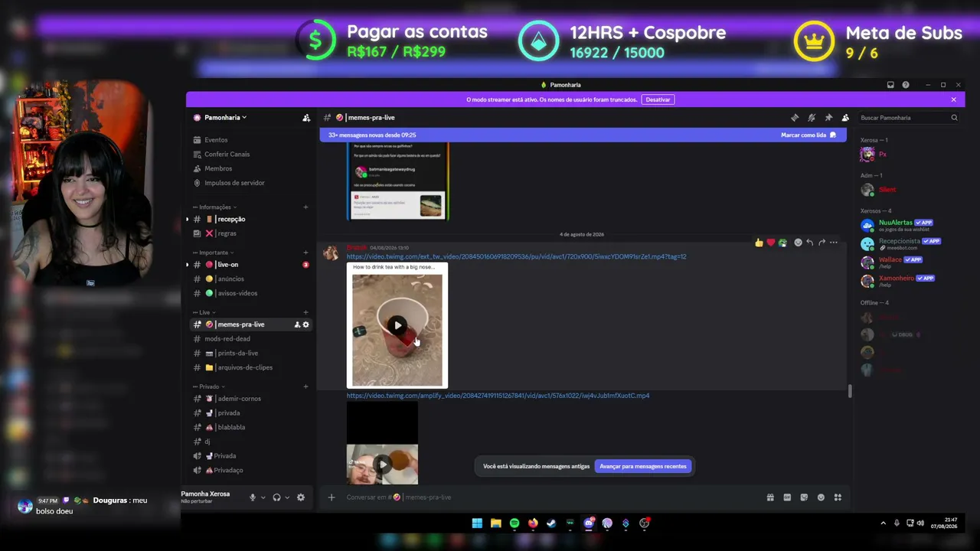Open the Threads icon in channel header
980x551 pixels.
795,118
